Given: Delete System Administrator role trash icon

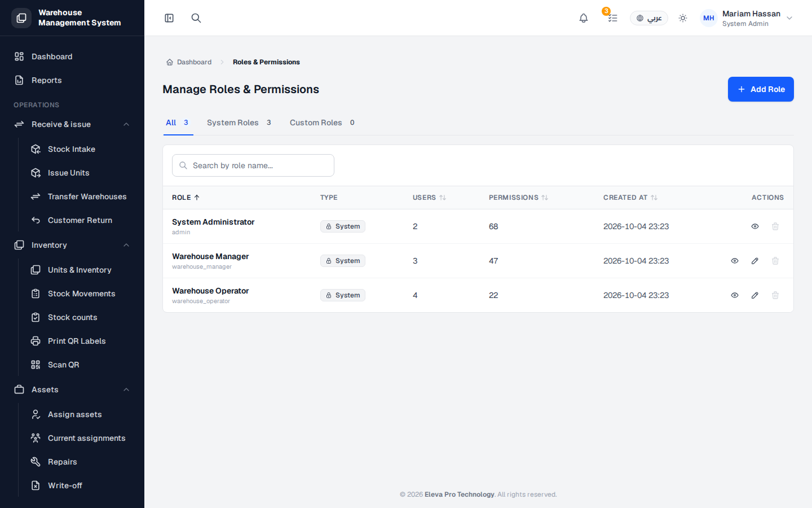Looking at the screenshot, I should click(775, 226).
